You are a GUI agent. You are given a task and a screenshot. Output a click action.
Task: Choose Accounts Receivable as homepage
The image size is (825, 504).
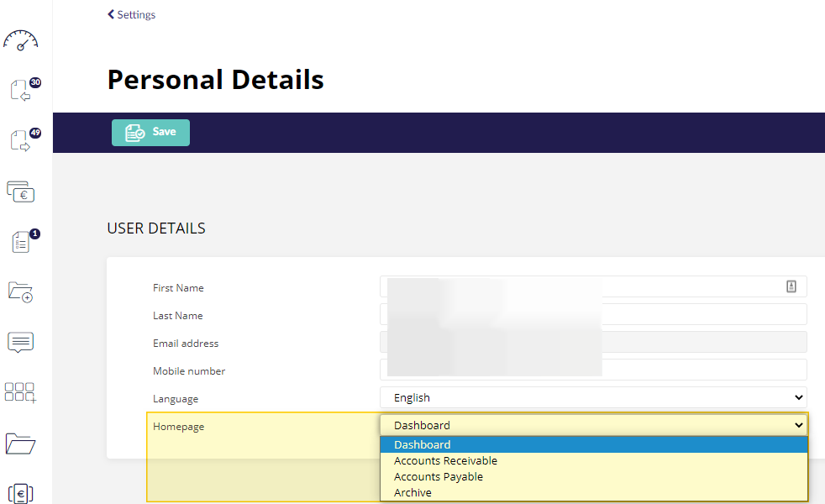[x=593, y=461]
